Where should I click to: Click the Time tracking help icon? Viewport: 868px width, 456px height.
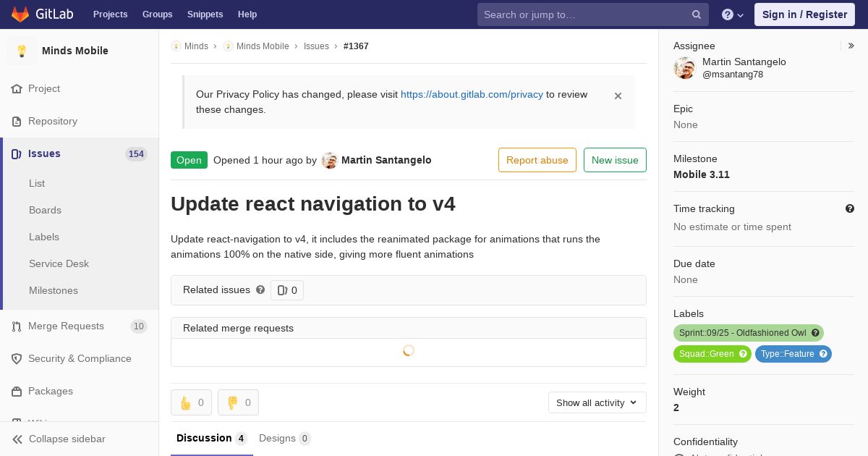tap(850, 208)
